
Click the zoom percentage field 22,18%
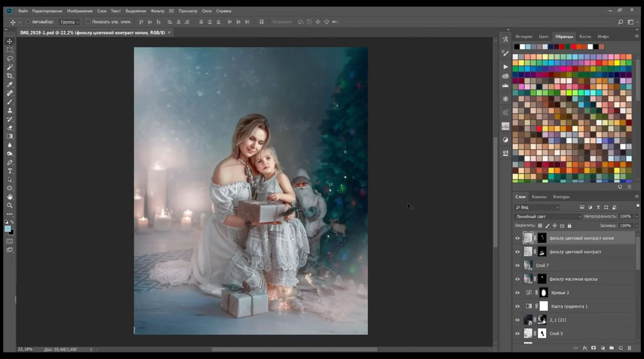tap(25, 349)
